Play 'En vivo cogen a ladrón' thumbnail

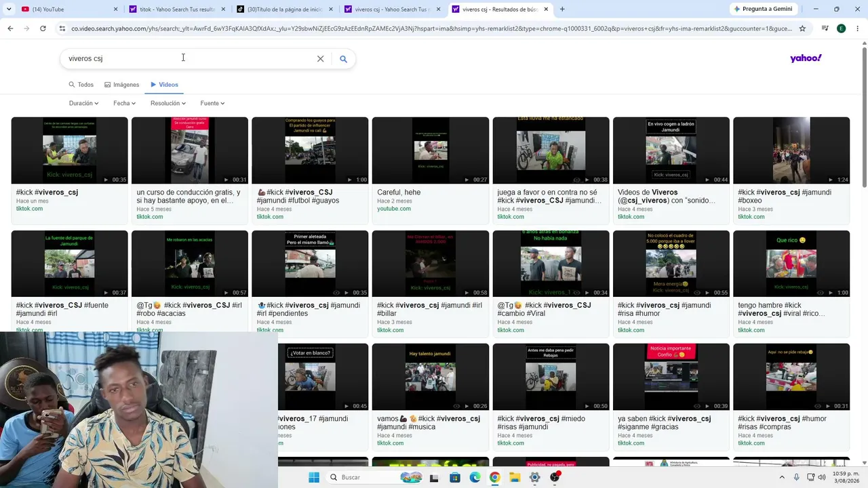(x=671, y=150)
